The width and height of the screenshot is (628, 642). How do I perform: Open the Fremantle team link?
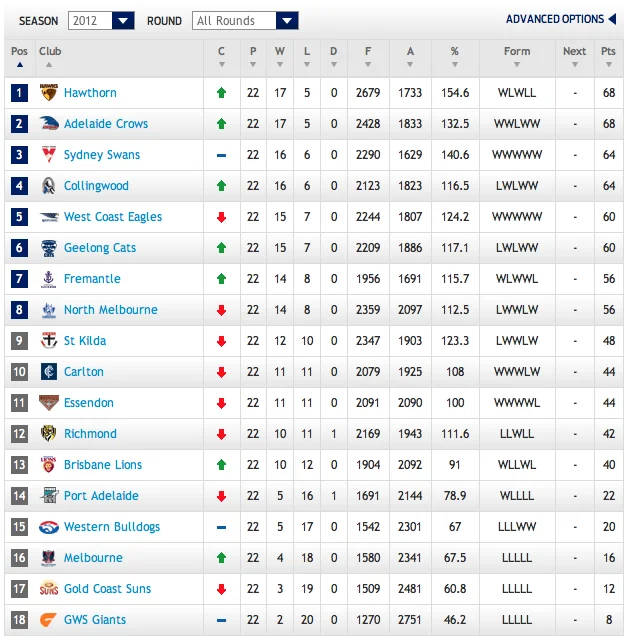click(x=92, y=279)
